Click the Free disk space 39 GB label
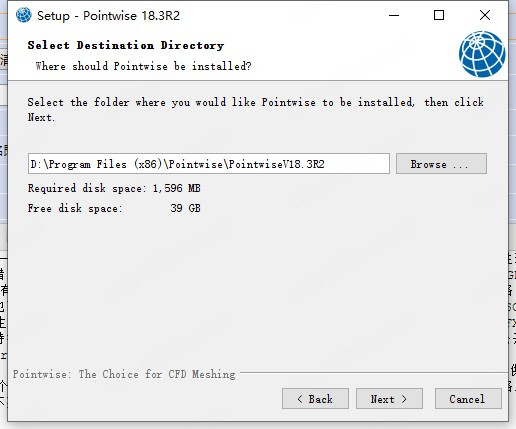The width and height of the screenshot is (516, 429). point(114,208)
